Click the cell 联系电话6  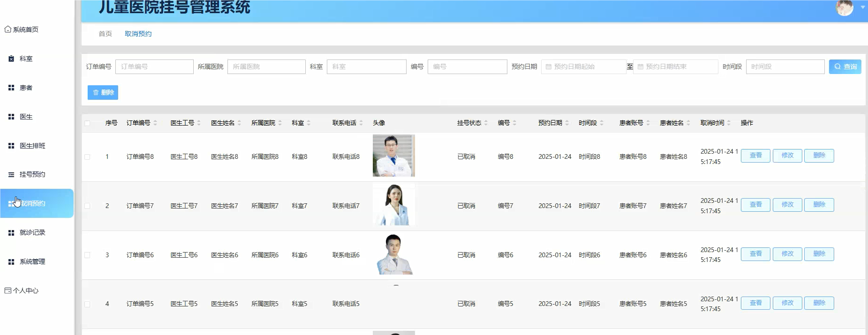coord(346,255)
